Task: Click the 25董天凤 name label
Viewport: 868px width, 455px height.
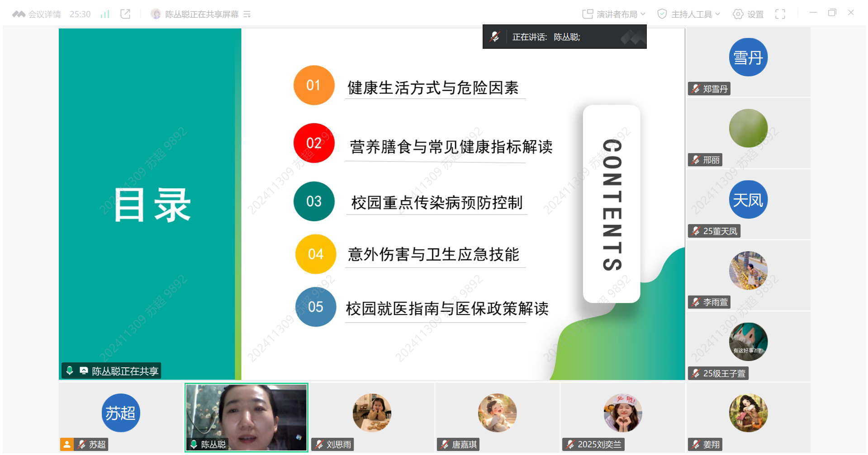Action: [x=720, y=231]
